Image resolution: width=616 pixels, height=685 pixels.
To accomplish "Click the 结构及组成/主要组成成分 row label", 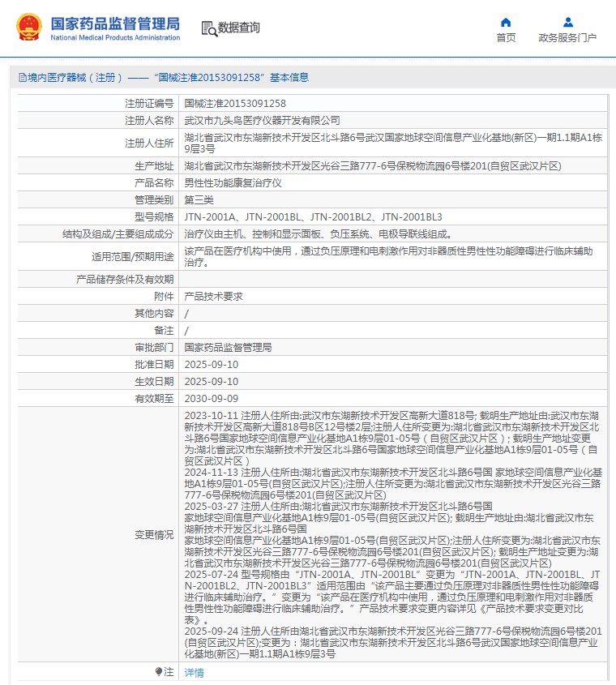I will 118,234.
